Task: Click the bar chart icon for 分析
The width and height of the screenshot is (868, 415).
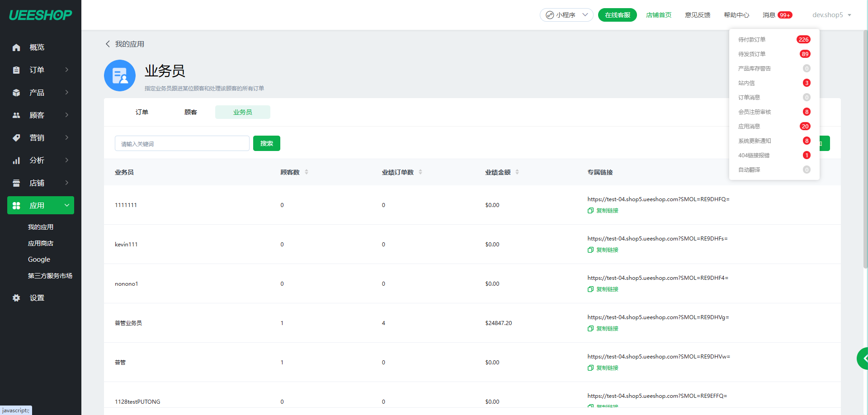Action: [16, 160]
